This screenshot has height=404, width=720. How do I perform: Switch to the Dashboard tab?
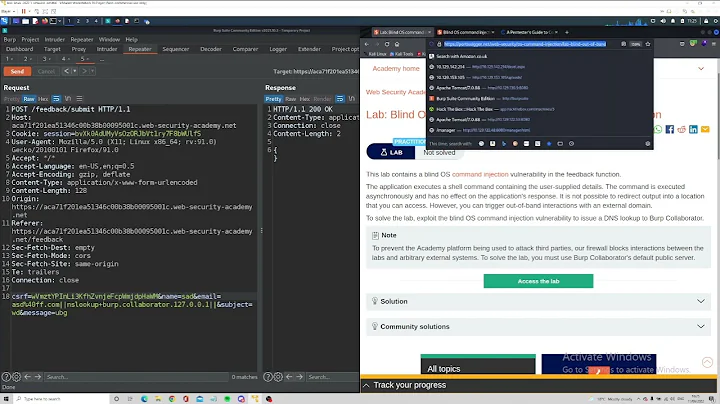(20, 49)
